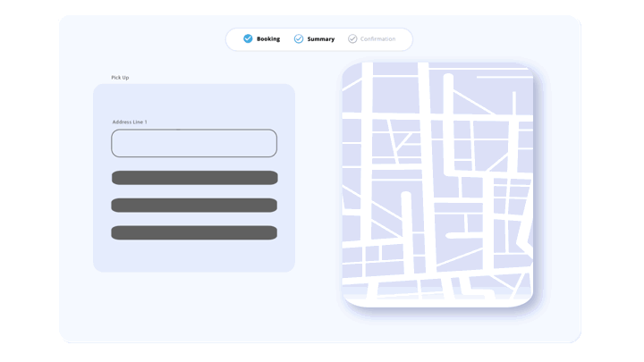Image resolution: width=644 pixels, height=362 pixels.
Task: Click the Summary step checkmark icon
Action: pyautogui.click(x=299, y=38)
